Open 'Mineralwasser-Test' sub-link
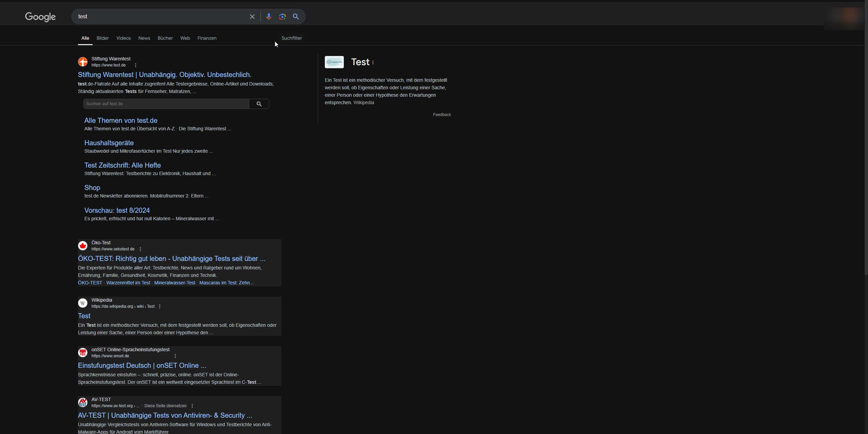The image size is (868, 434). tap(175, 283)
